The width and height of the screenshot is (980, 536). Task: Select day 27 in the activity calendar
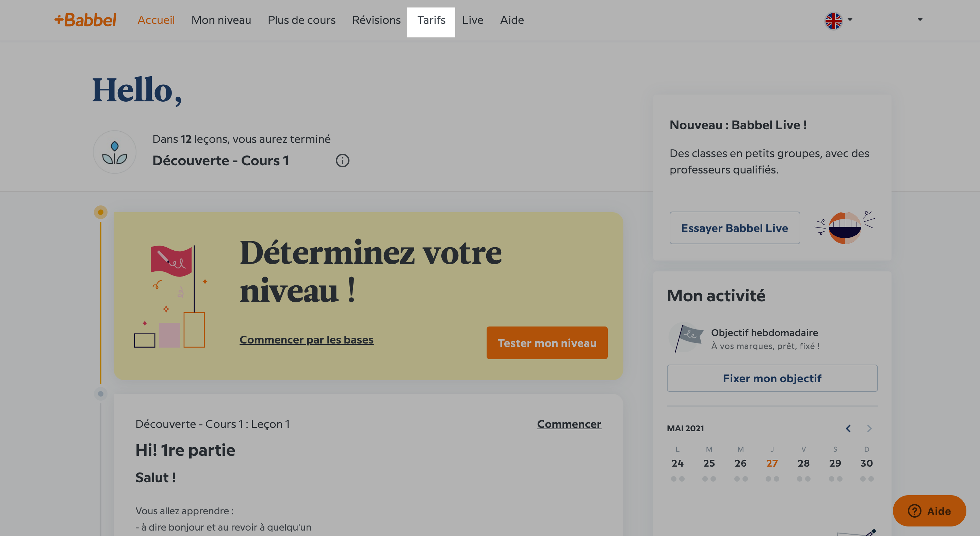pos(772,464)
